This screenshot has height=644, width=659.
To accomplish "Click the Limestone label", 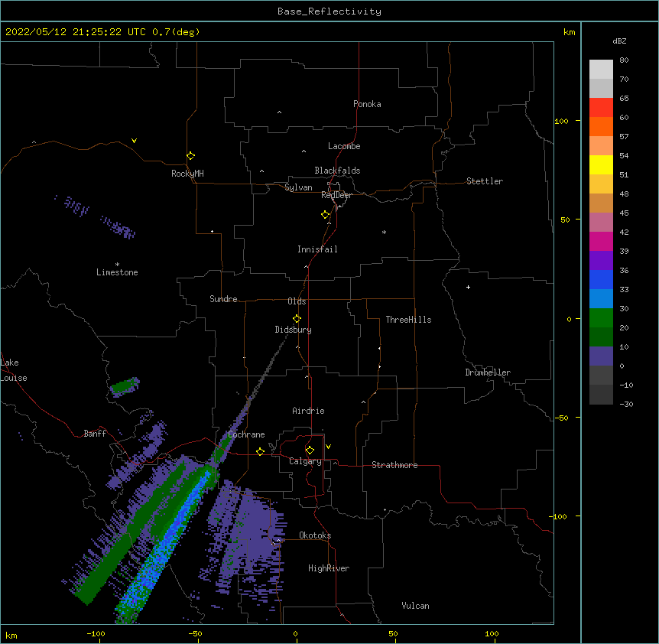I will click(117, 272).
